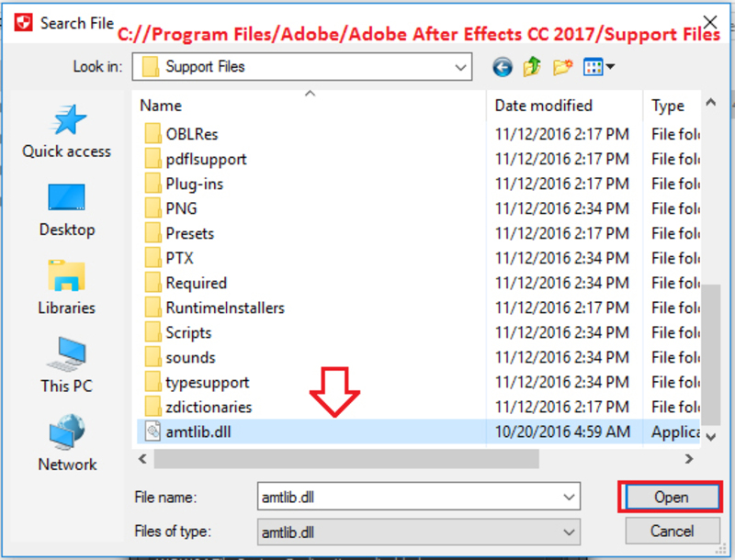This screenshot has width=735, height=560.
Task: Click the vertical scrollbar up arrow
Action: pos(710,102)
